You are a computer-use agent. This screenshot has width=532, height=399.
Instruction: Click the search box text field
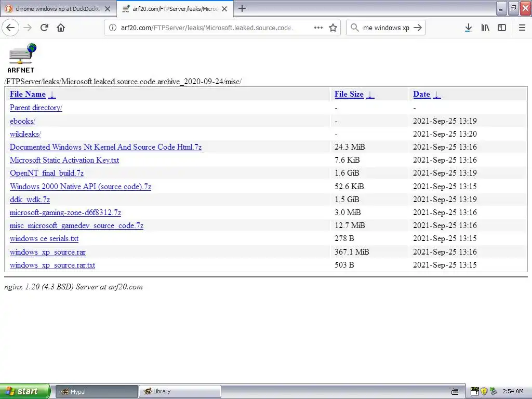click(386, 28)
